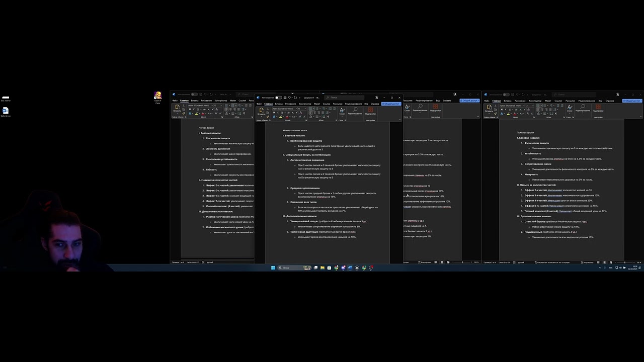
Task: Open account profile in front Word window
Action: [377, 98]
